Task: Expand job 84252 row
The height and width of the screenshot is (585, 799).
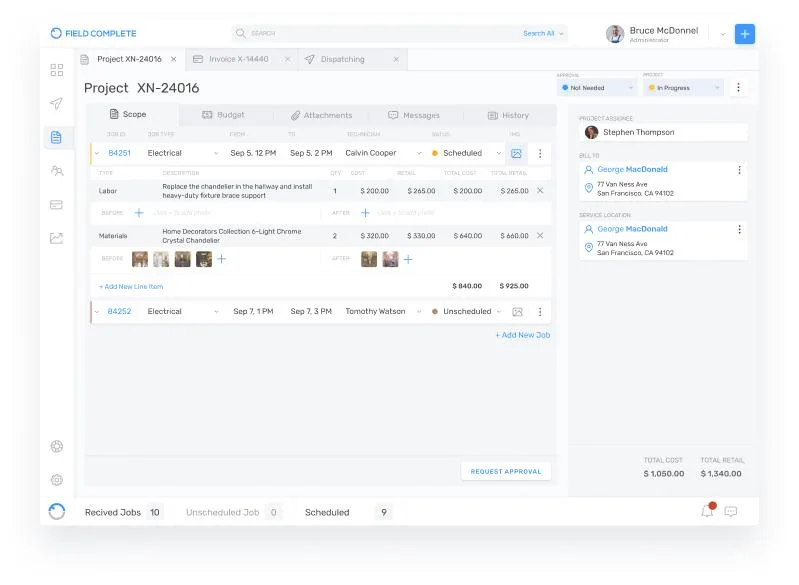Action: pos(97,312)
